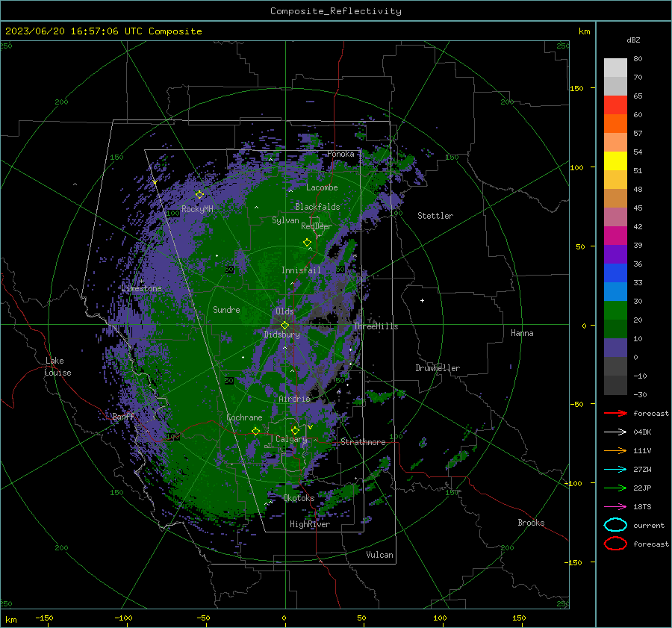Click the -30 value in dBZ legend
This screenshot has width=672, height=628.
(x=640, y=394)
